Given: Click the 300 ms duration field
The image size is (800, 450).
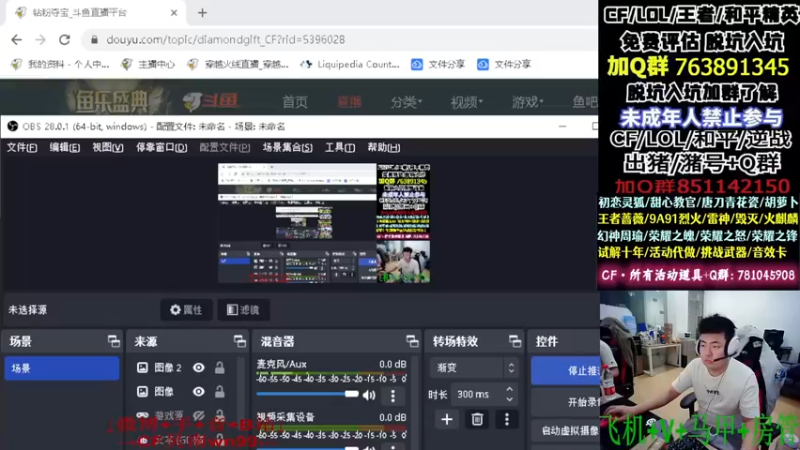Looking at the screenshot, I should pyautogui.click(x=478, y=394).
